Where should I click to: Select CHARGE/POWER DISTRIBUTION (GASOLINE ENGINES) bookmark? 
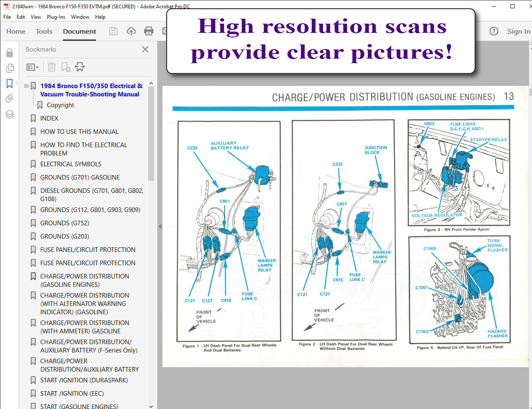tap(85, 281)
